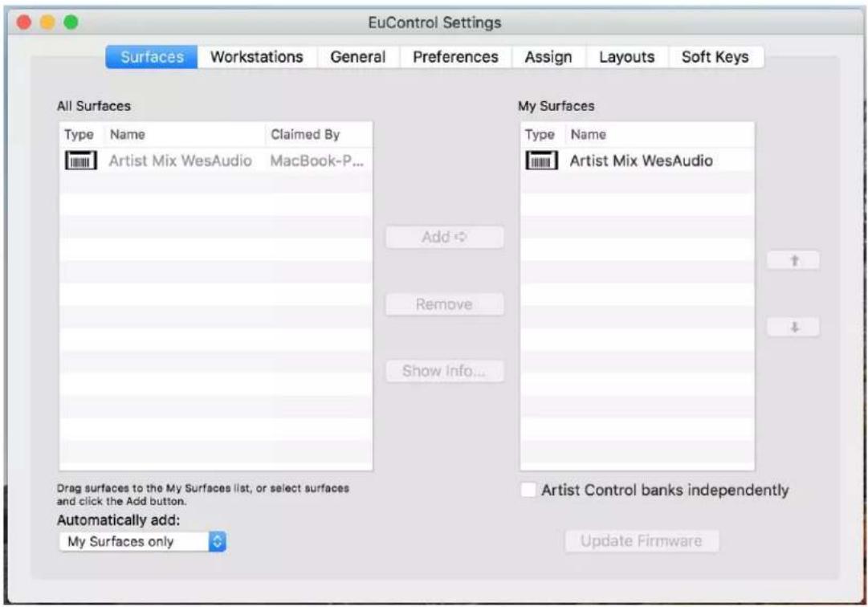The width and height of the screenshot is (868, 607).
Task: Switch to the Surfaces tab
Action: 152,57
